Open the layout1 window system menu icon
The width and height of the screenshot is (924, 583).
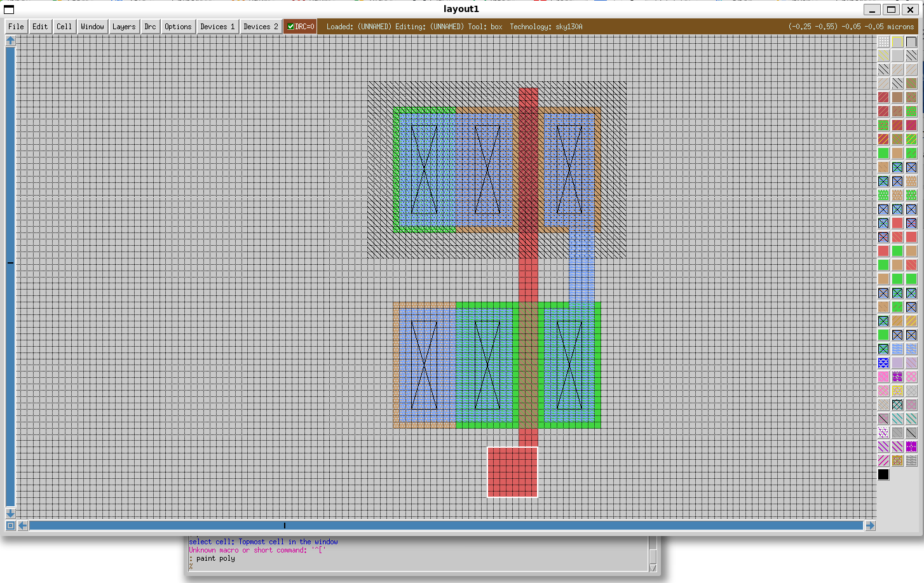tap(9, 9)
